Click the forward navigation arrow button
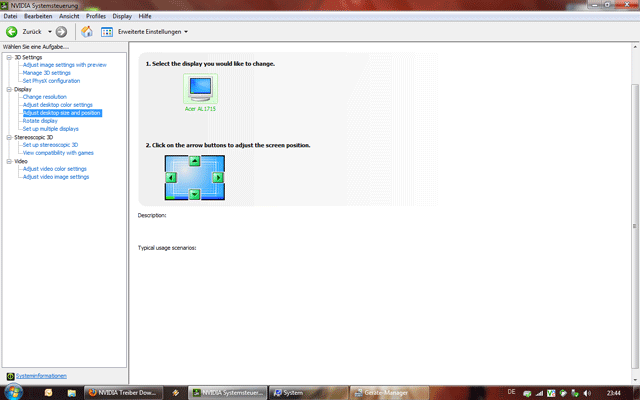640x400 pixels. coord(61,31)
